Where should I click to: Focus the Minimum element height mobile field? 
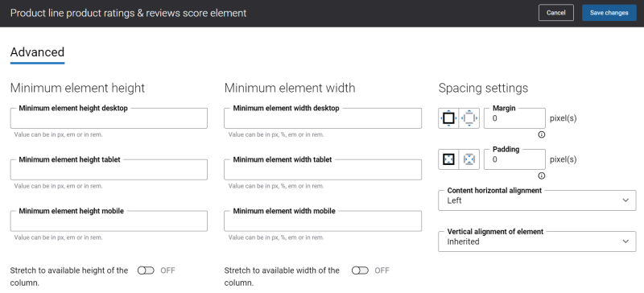click(109, 221)
